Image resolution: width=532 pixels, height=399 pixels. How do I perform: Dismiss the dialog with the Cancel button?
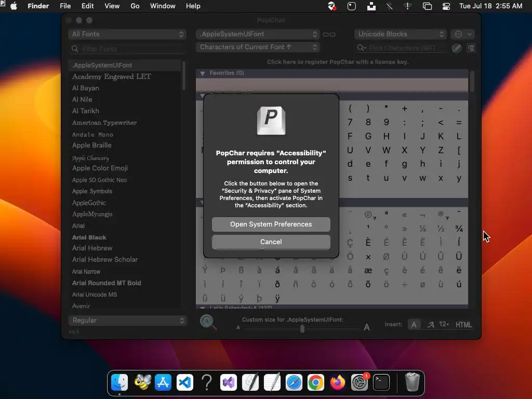271,242
